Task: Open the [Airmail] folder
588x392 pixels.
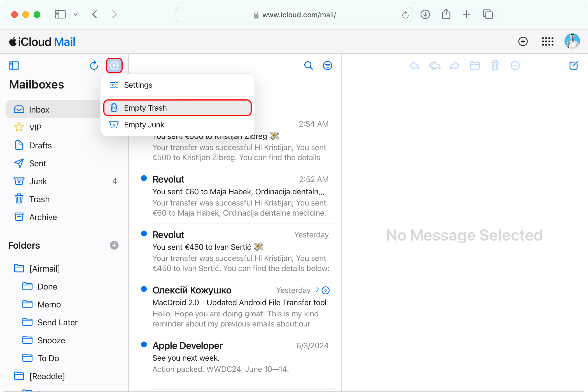Action: point(64,269)
